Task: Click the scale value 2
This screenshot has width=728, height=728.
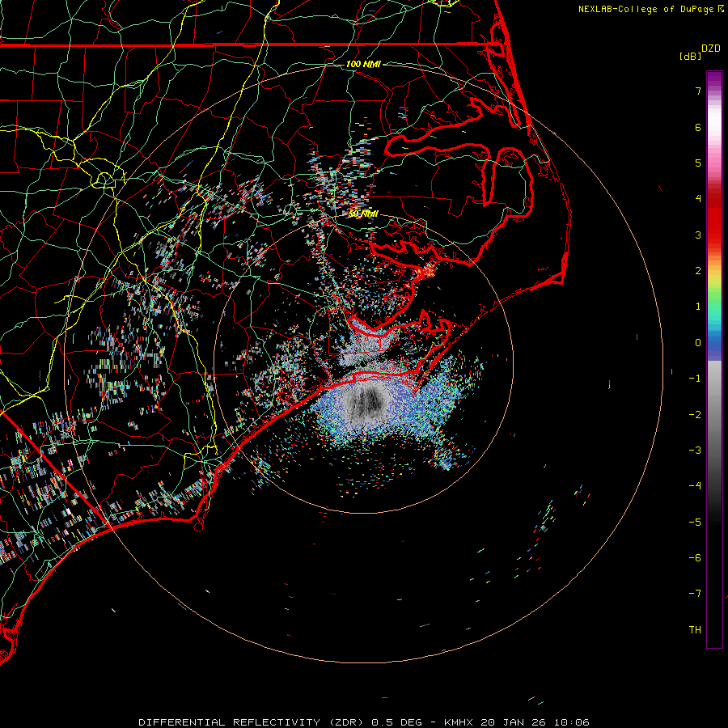Action: click(698, 271)
